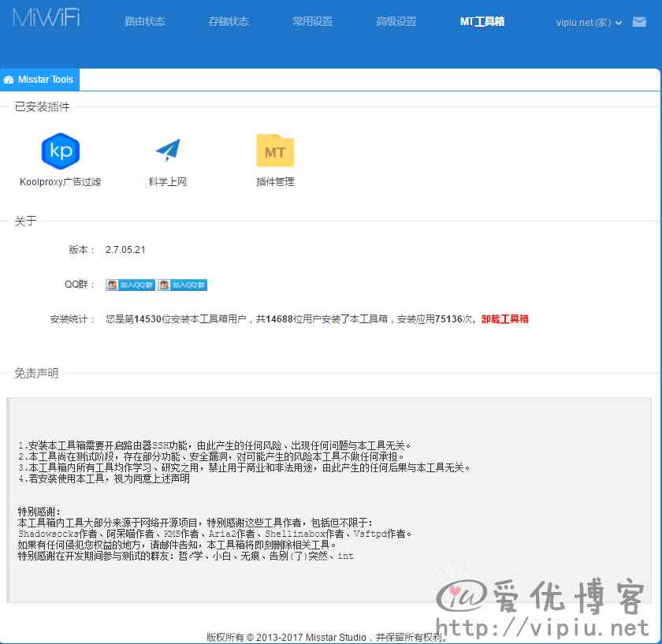This screenshot has width=662, height=644.
Task: Click the 版本 label
Action: (x=81, y=250)
